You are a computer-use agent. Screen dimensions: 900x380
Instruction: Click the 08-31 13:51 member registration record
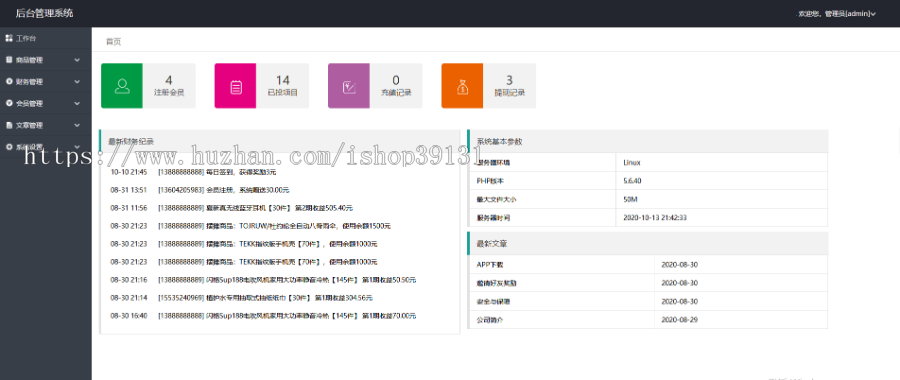coord(200,189)
